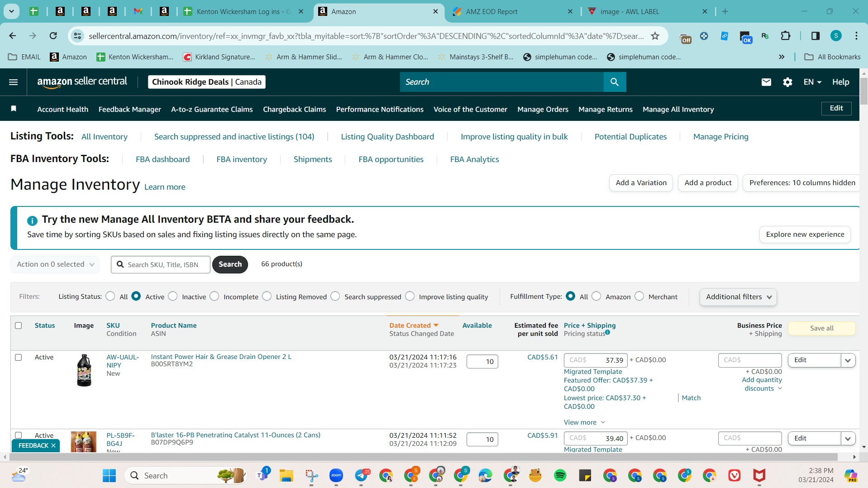Open the EN language dropdown
The height and width of the screenshot is (488, 868).
pos(812,82)
